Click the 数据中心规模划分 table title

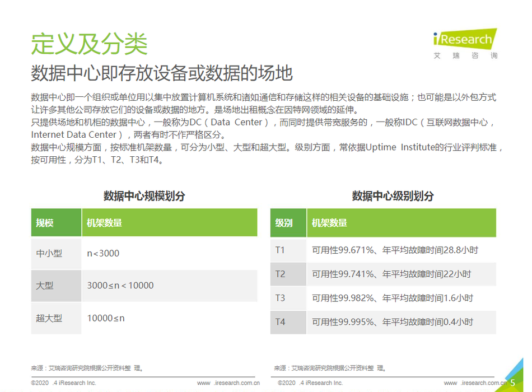coord(144,196)
